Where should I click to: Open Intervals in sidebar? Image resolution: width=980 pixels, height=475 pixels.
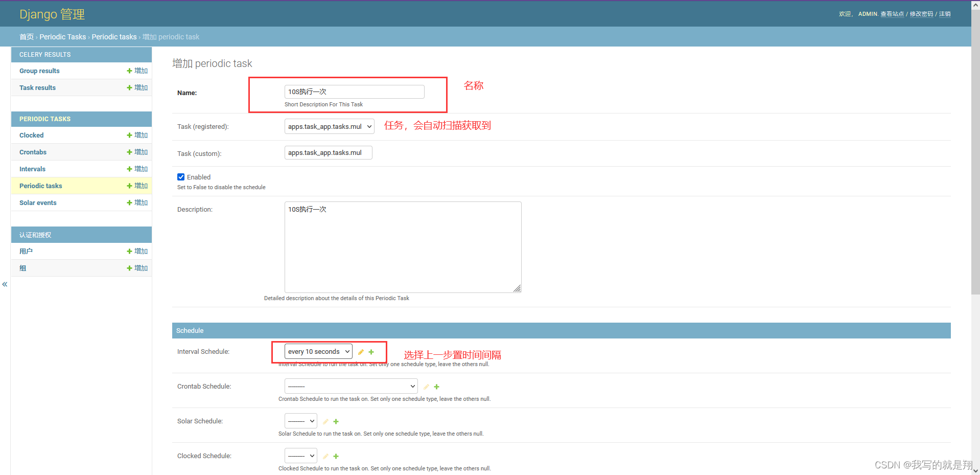(x=32, y=169)
